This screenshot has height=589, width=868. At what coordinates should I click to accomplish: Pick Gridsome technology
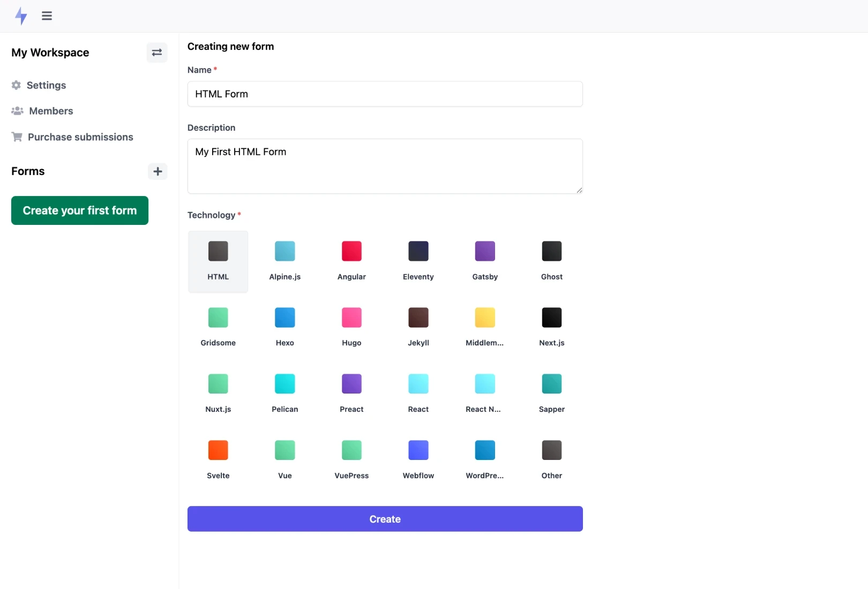(x=218, y=328)
